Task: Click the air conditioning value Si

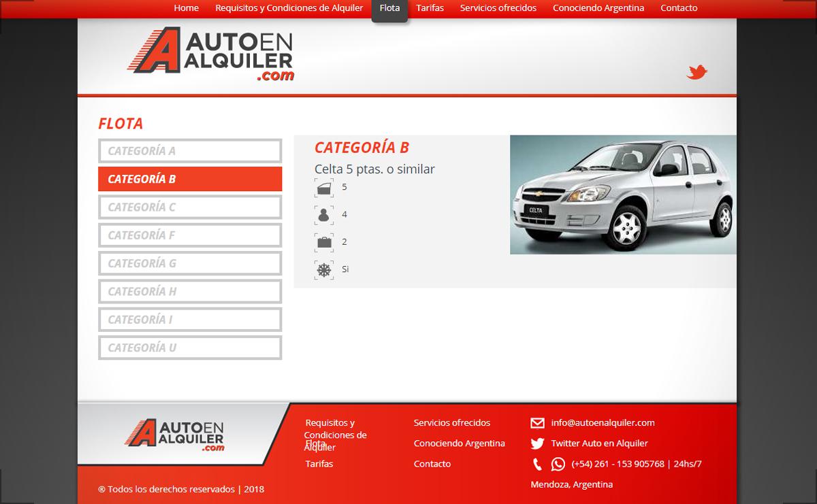Action: 345,269
